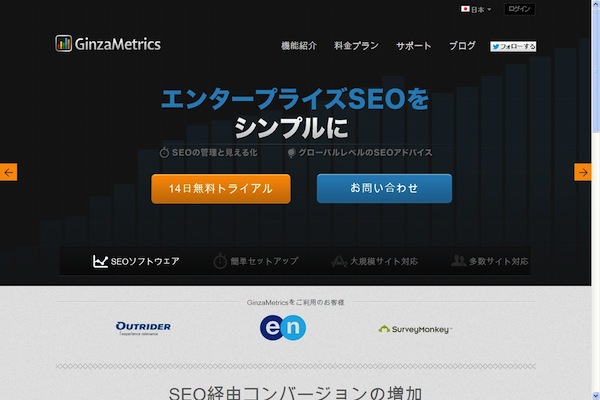Click the Twitter bird icon
Image resolution: width=600 pixels, height=400 pixels.
click(496, 46)
